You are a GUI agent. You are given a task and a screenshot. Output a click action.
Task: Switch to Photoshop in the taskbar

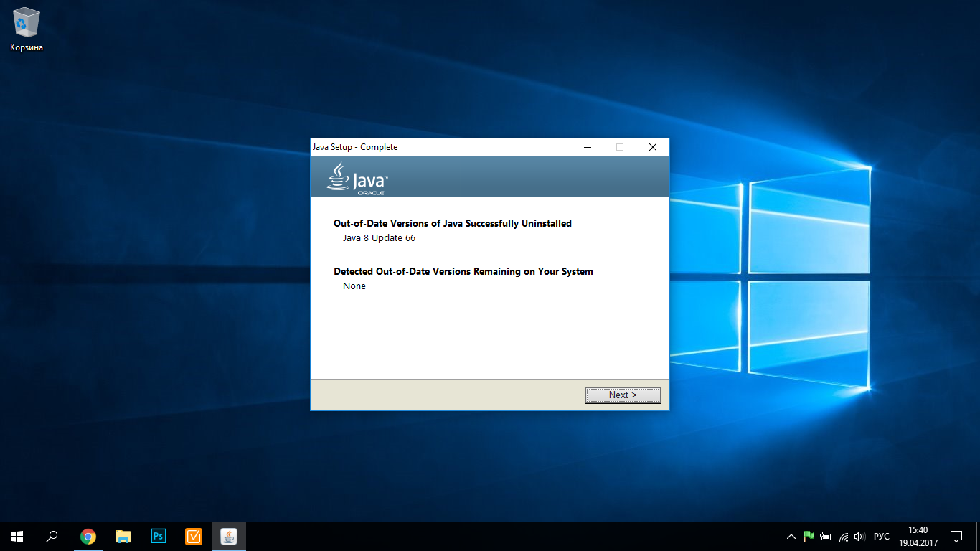[159, 536]
